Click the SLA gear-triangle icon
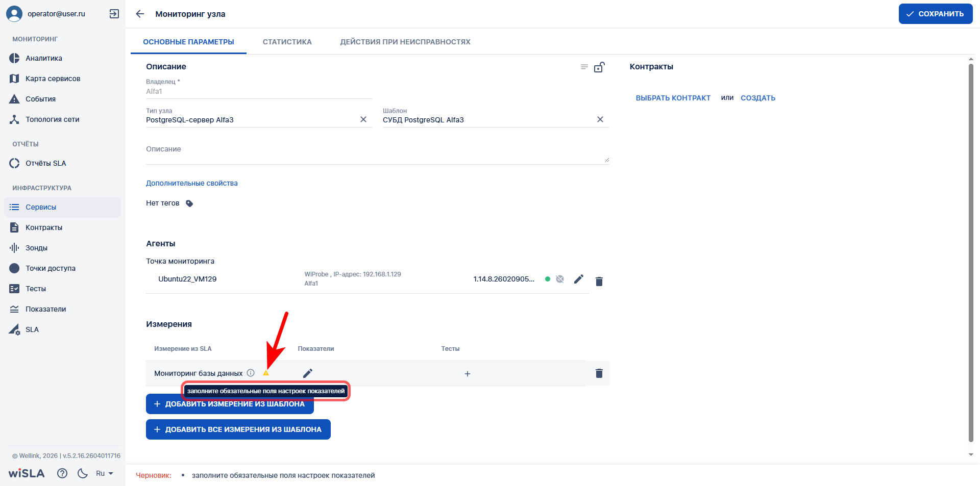The height and width of the screenshot is (486, 980). click(14, 329)
